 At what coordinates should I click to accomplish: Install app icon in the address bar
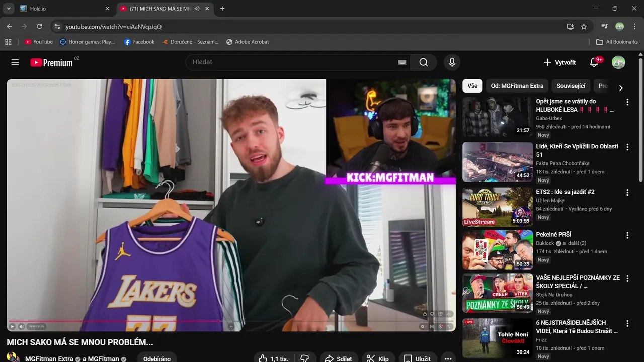(570, 26)
